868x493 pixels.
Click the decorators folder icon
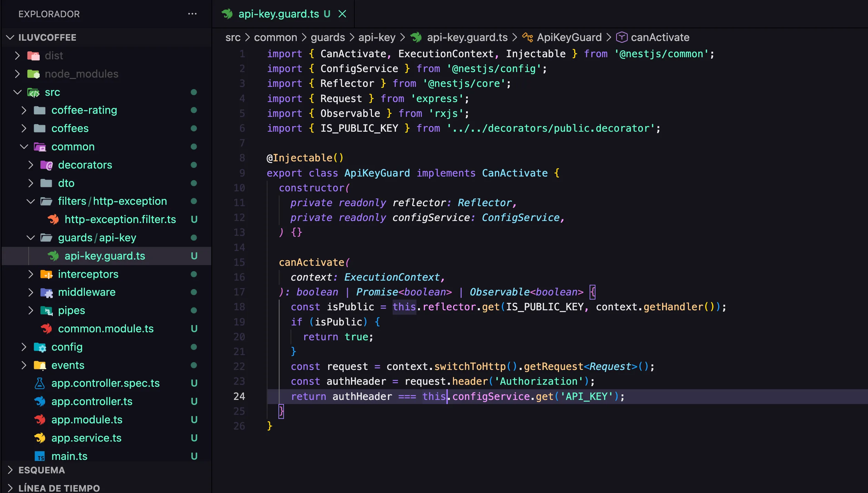click(47, 165)
